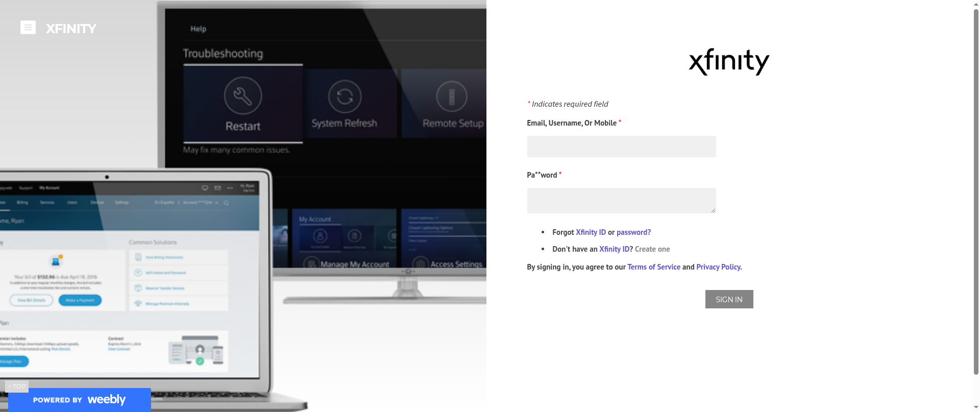This screenshot has height=412, width=980.
Task: Click Xfinity ID link beside Create one
Action: pyautogui.click(x=614, y=249)
